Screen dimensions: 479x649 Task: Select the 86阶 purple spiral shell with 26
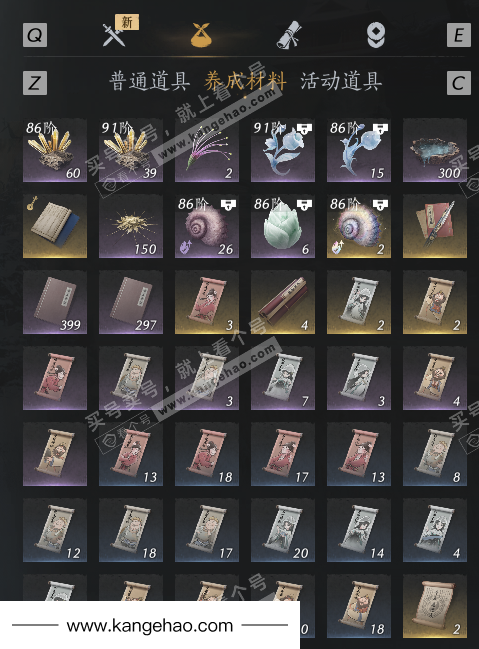point(207,226)
